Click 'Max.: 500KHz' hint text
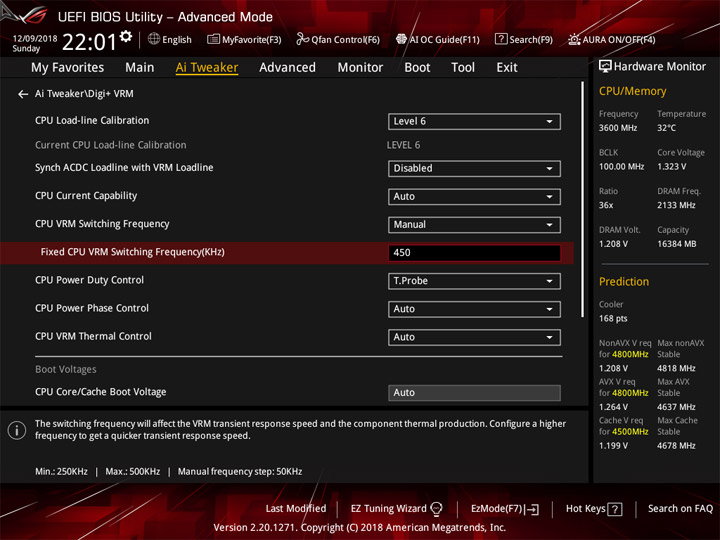The height and width of the screenshot is (540, 720). coord(132,472)
